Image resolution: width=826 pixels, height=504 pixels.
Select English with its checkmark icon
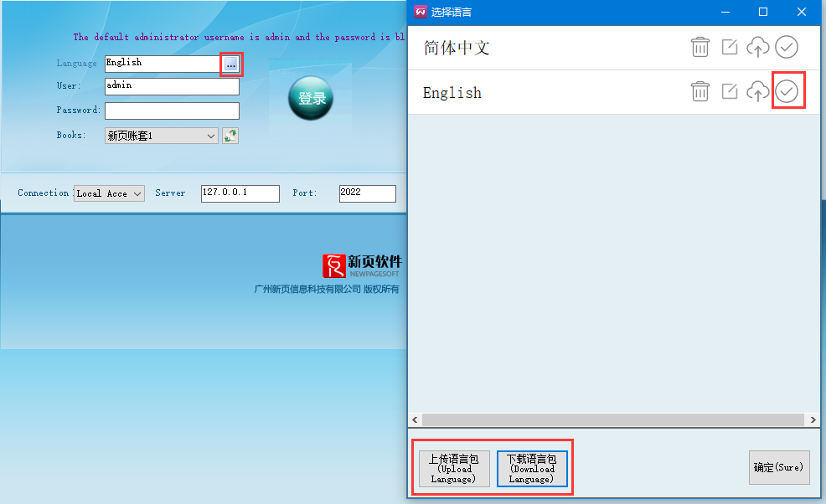[786, 92]
